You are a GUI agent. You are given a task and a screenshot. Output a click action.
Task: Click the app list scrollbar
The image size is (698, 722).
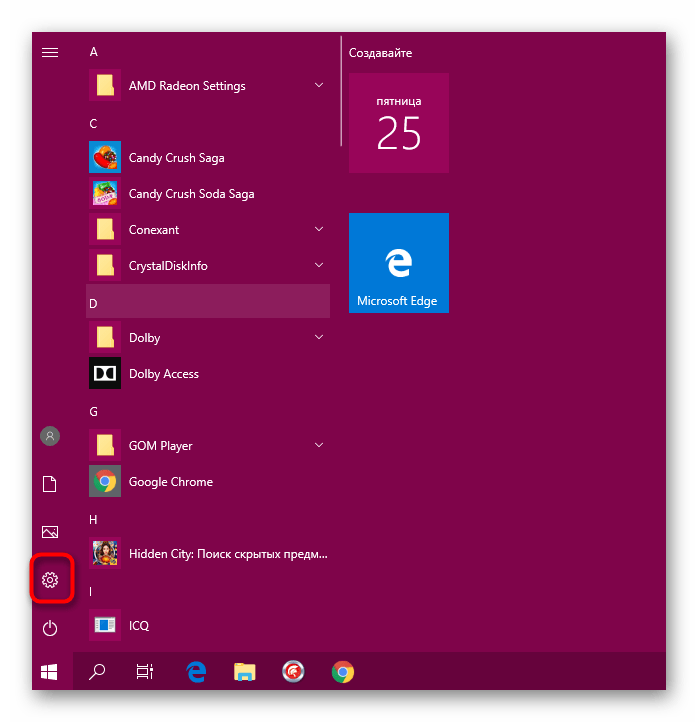coord(341,91)
